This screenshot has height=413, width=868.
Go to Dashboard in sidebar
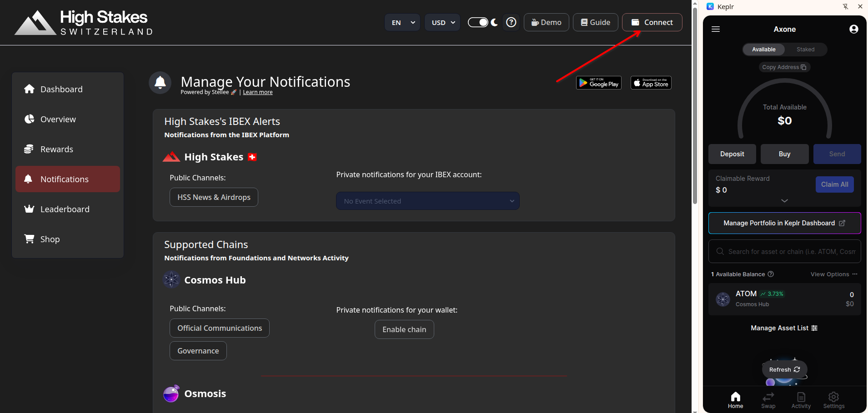tap(68, 89)
